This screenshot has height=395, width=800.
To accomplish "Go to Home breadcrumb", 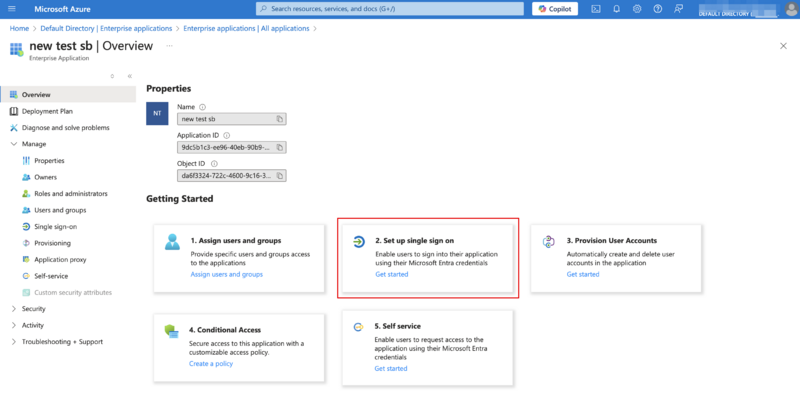I will pos(19,29).
